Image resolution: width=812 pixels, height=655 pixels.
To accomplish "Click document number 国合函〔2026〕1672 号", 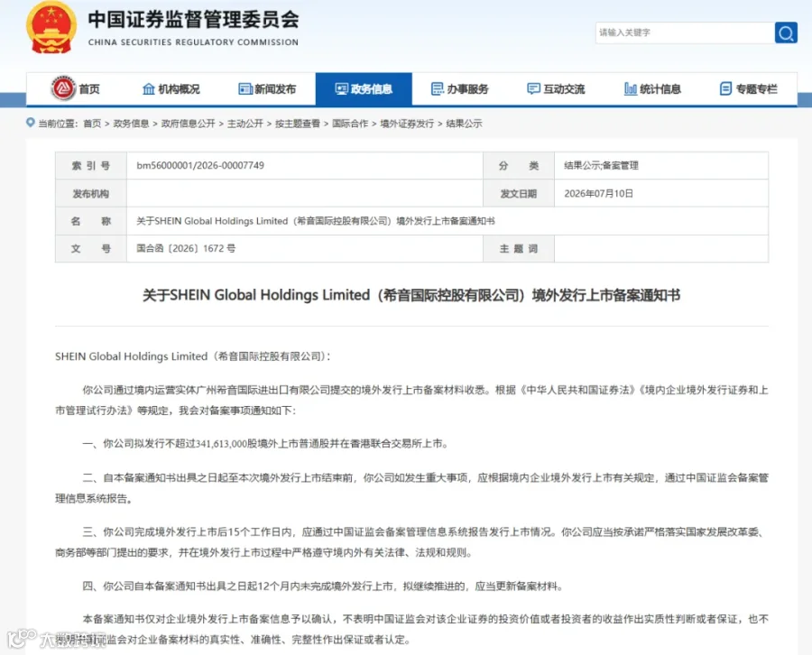I will (186, 248).
